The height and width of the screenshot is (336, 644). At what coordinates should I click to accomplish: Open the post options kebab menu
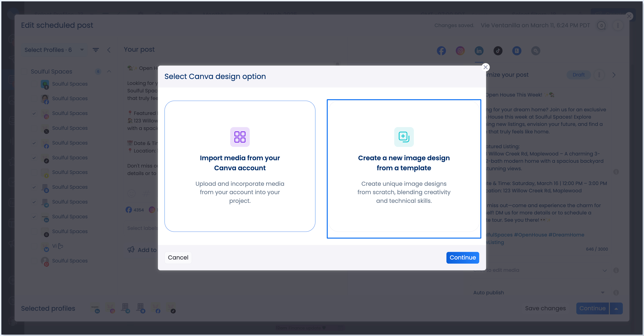pyautogui.click(x=618, y=25)
